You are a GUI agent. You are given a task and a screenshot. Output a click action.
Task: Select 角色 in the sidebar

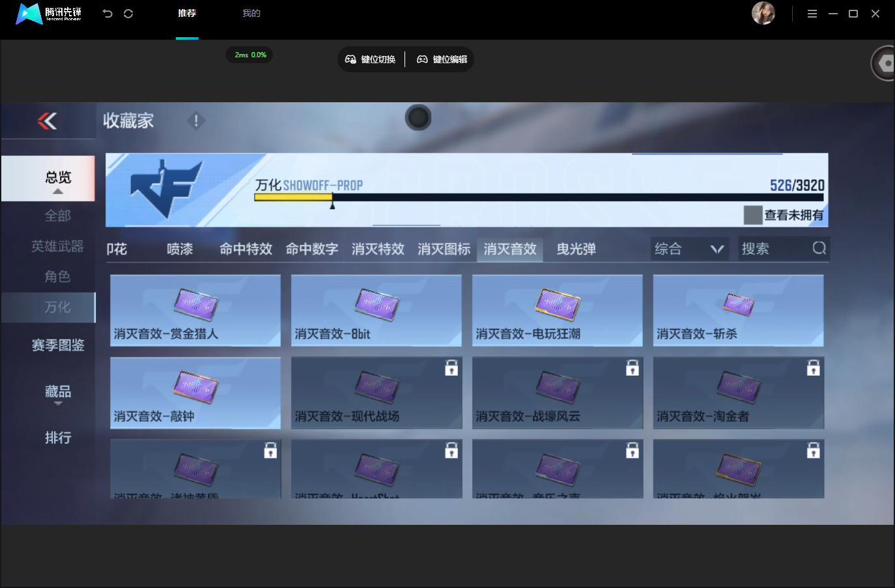pos(57,277)
